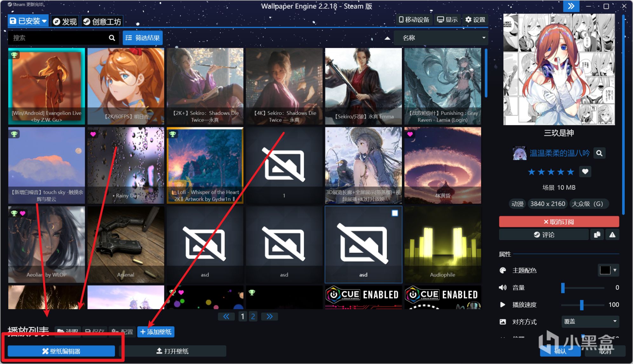Click the 3840 x 2160 resolution tag
This screenshot has width=633, height=364.
(548, 204)
